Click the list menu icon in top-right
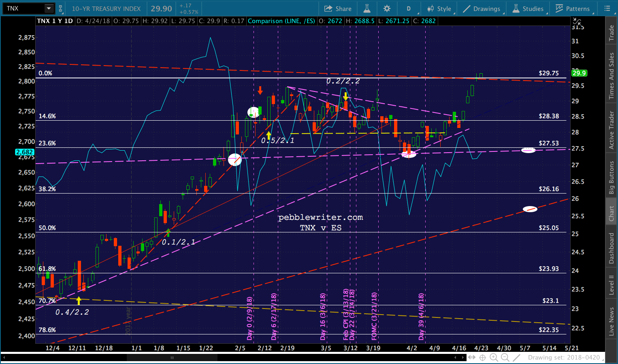The image size is (618, 364). click(x=607, y=9)
